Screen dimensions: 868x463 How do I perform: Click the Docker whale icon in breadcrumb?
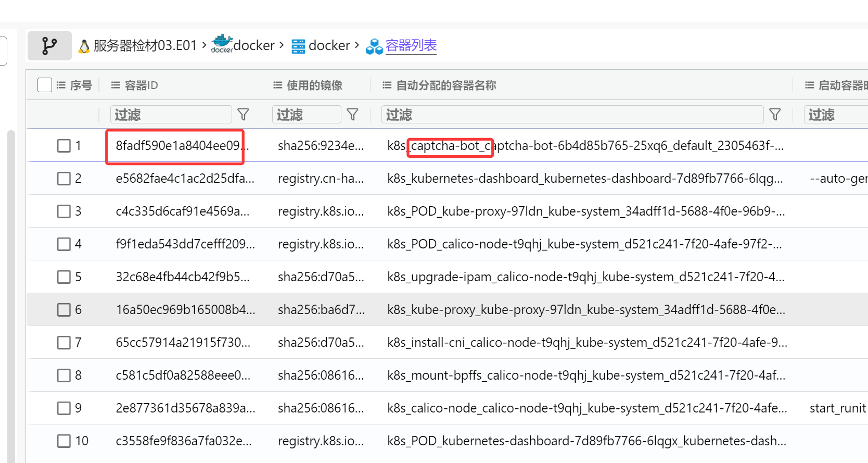pos(222,44)
